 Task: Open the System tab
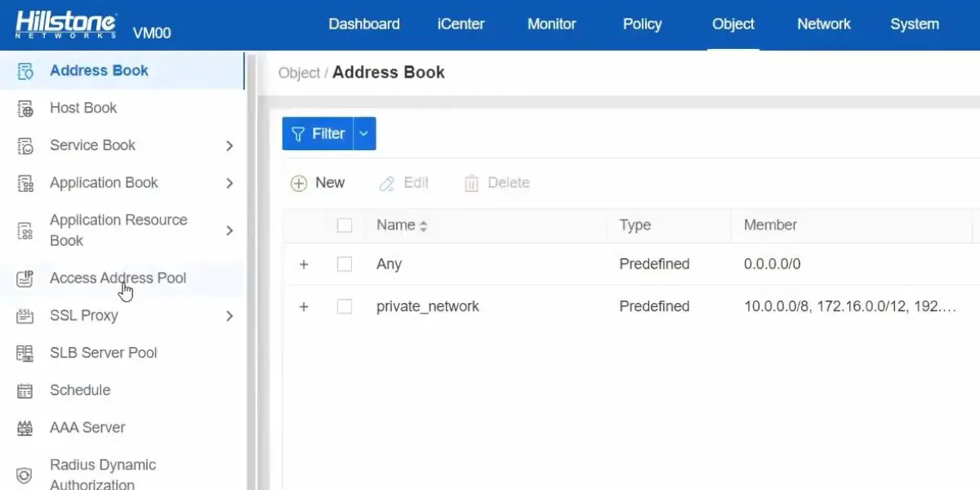pos(915,24)
